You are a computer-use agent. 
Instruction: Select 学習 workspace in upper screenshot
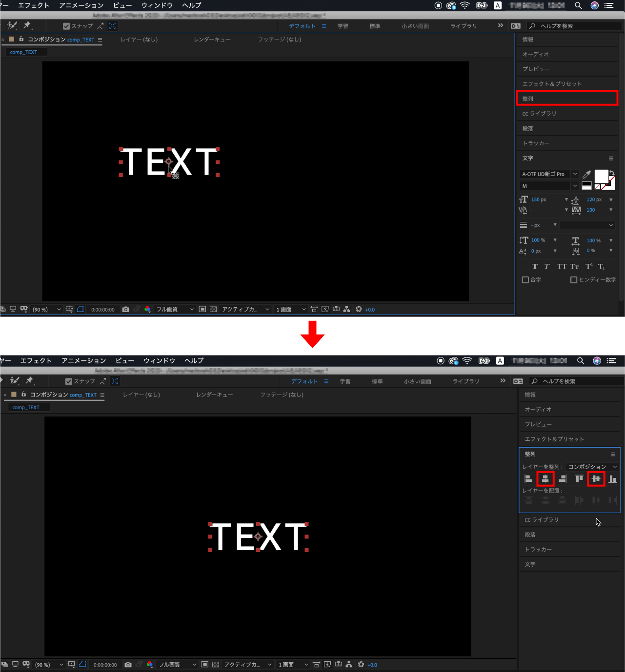[343, 26]
